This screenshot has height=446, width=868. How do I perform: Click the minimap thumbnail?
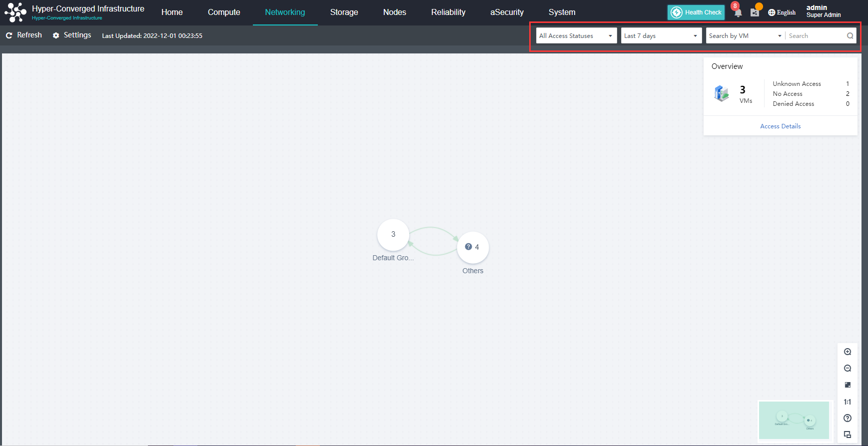pos(794,420)
